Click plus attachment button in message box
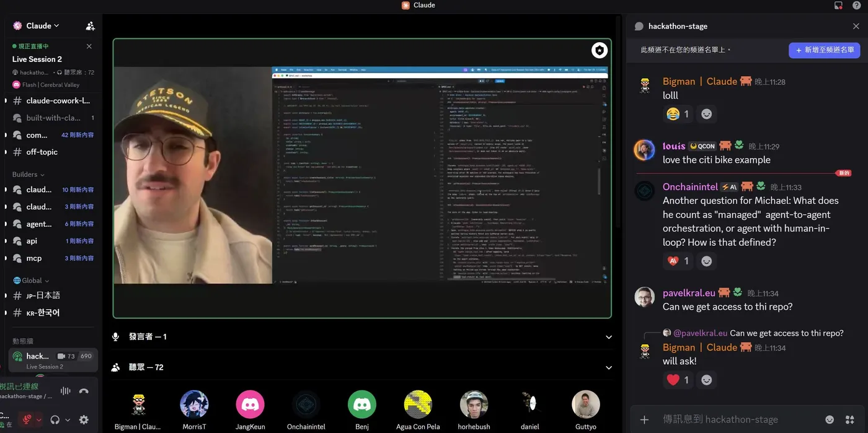Image resolution: width=868 pixels, height=433 pixels. tap(644, 419)
